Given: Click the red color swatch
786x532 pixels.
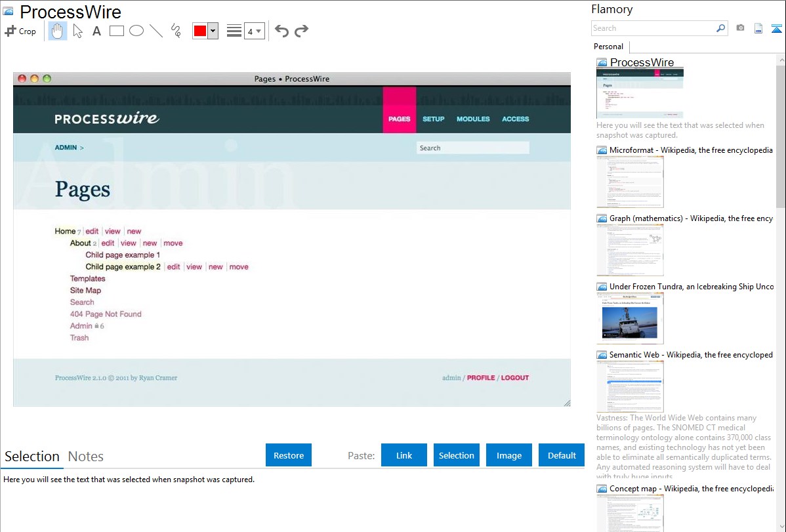Looking at the screenshot, I should pos(200,31).
